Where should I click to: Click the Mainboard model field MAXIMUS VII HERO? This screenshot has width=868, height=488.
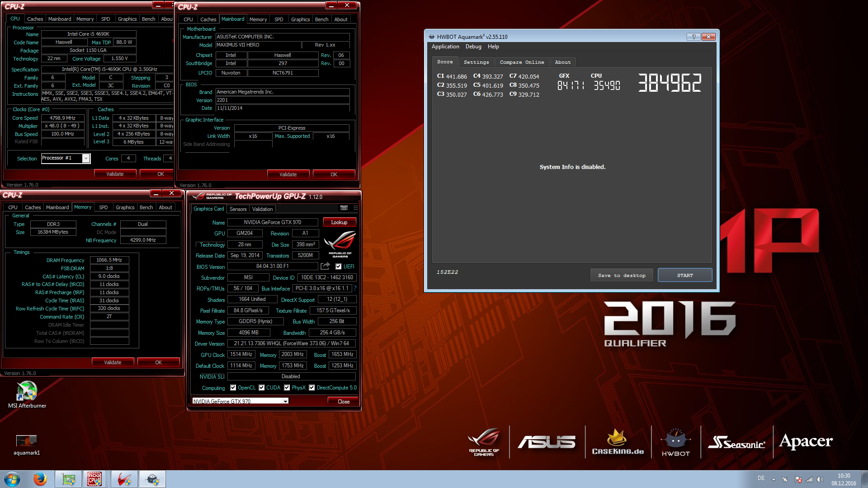(258, 45)
